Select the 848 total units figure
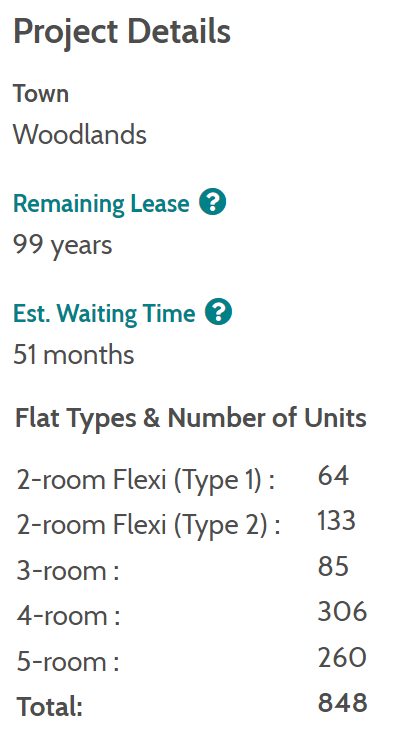 pyautogui.click(x=342, y=703)
